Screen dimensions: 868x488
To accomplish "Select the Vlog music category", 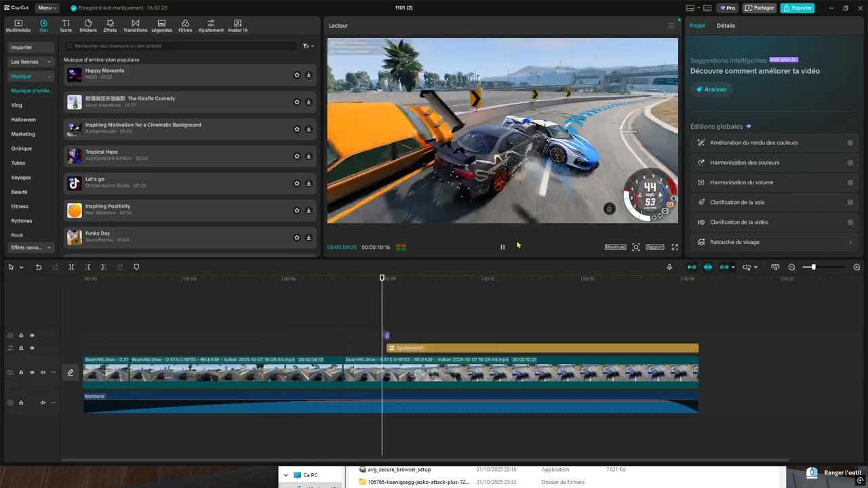I will tap(16, 105).
